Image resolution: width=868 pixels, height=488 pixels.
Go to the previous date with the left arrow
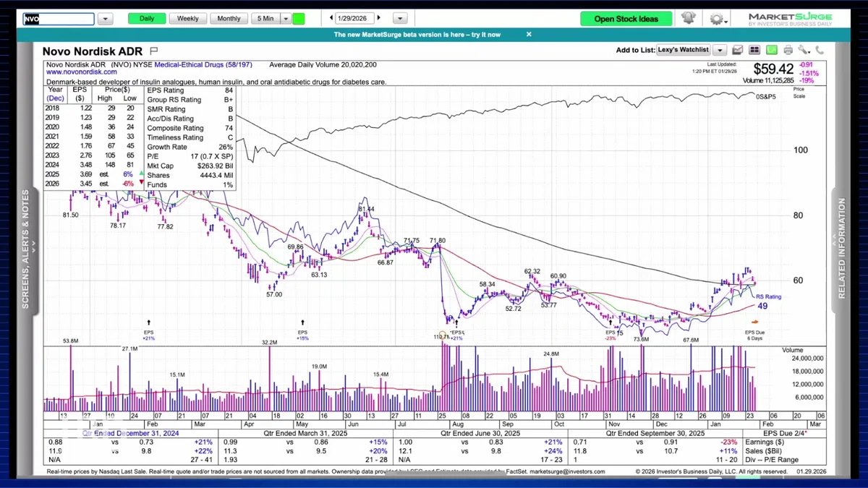coord(331,18)
